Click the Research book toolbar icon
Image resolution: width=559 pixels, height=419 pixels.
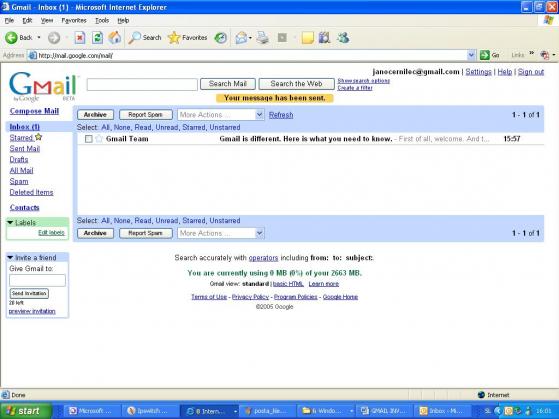324,37
